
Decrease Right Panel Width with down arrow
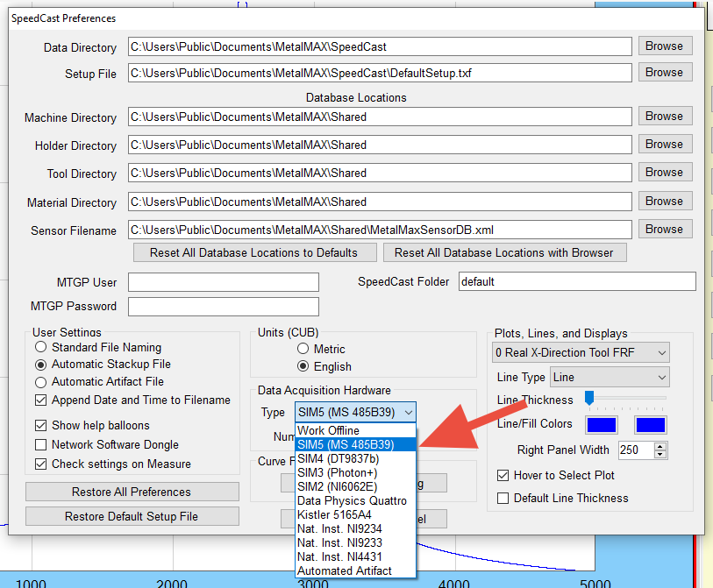point(660,455)
